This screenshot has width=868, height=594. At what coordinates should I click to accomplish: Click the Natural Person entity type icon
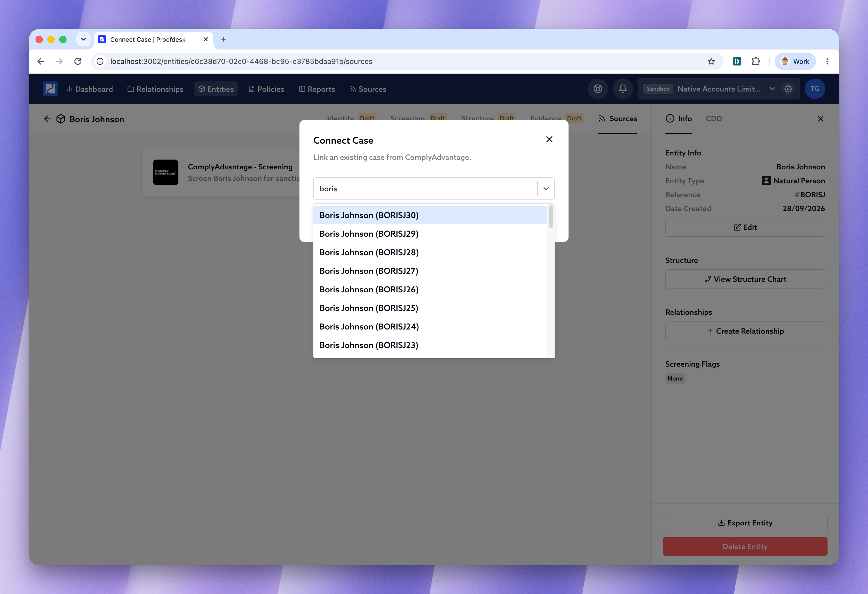766,180
